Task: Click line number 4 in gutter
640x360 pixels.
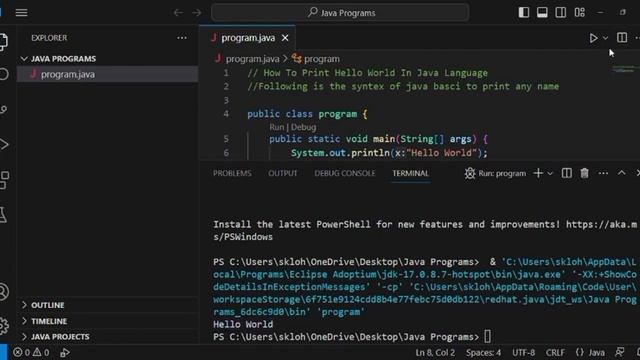Action: coord(226,114)
